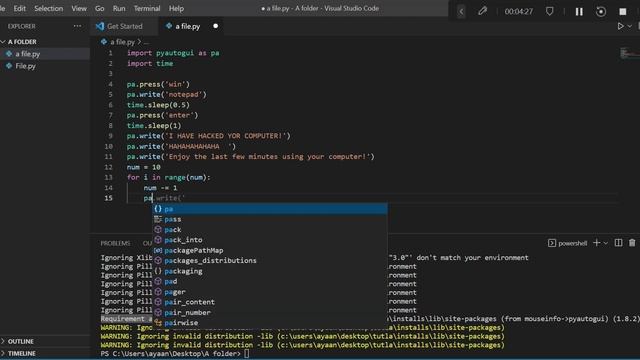This screenshot has width=640, height=360.
Task: Open the View menu
Action: 79,8
